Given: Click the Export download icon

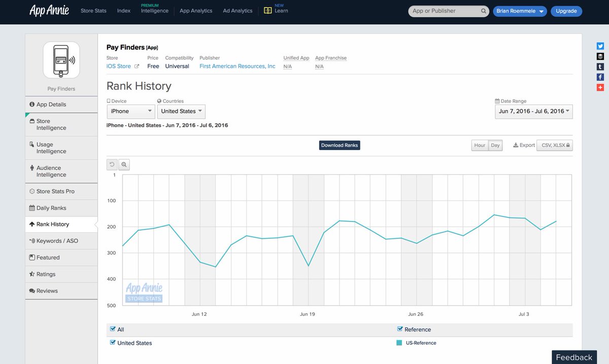Looking at the screenshot, I should [x=516, y=145].
